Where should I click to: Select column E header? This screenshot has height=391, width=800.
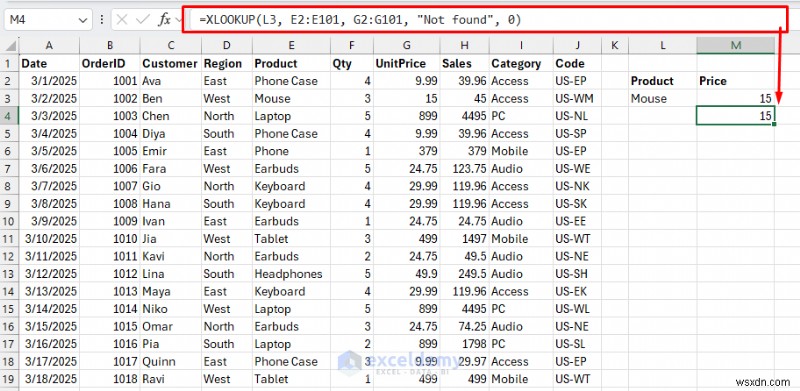point(291,46)
